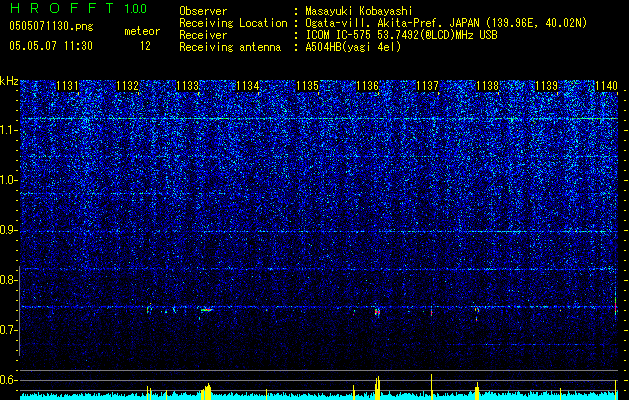Click the meteor count value 12

(145, 46)
